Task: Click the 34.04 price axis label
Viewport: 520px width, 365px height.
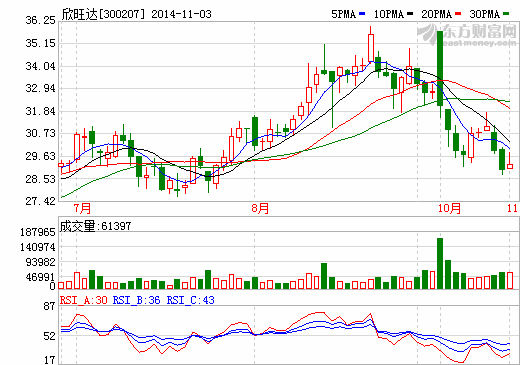Action: [x=40, y=66]
